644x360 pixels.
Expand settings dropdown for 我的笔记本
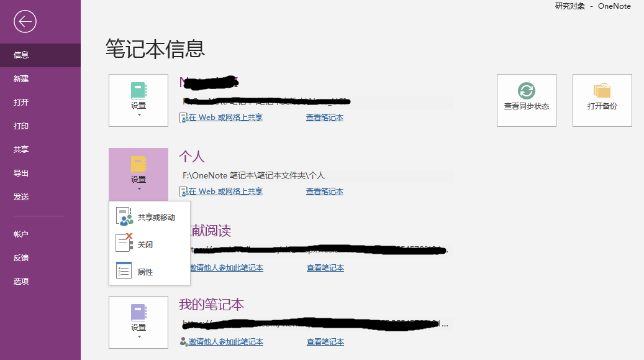tap(139, 337)
